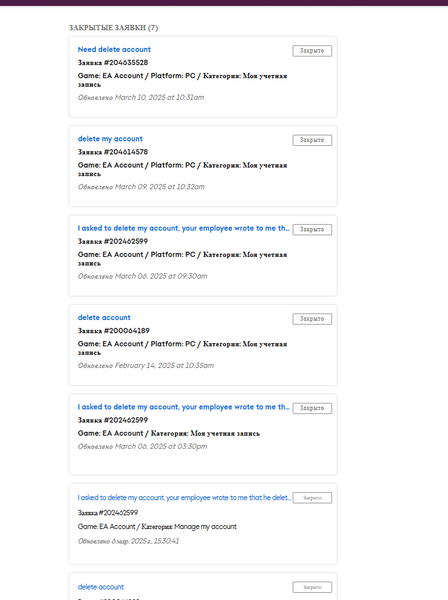
Task: Open "I asked to delete" ticket updated 03:30pm
Action: coord(184,407)
